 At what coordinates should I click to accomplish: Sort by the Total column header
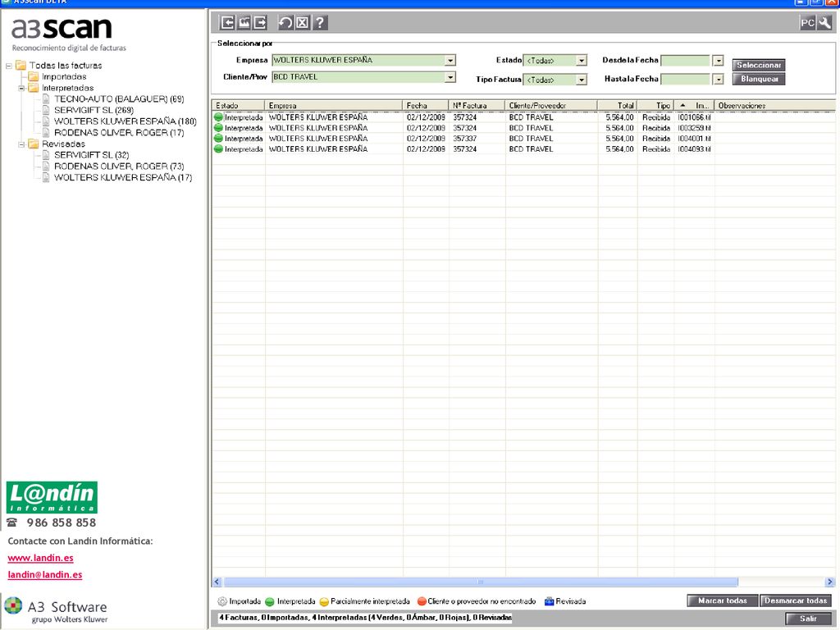pos(618,106)
